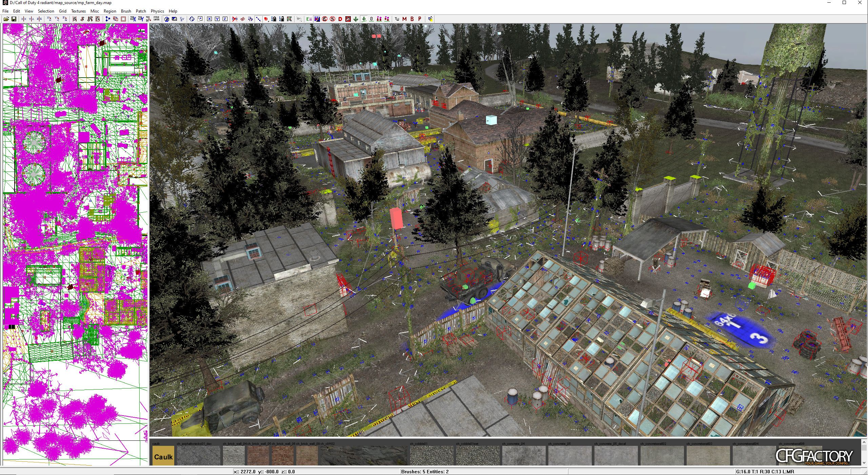This screenshot has height=475, width=868.
Task: Open the Selection menu
Action: point(46,11)
